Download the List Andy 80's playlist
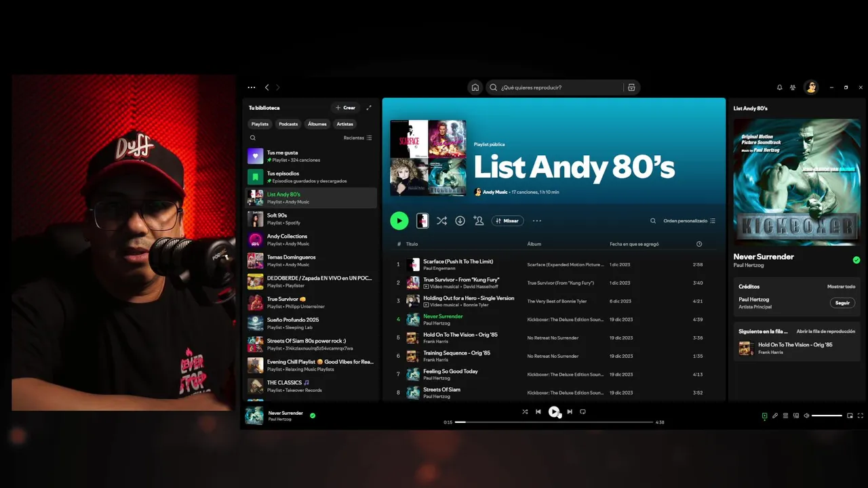868x488 pixels. pos(460,221)
